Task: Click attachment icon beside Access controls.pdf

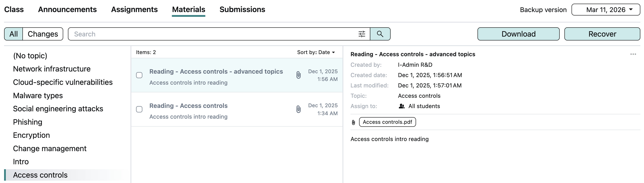Action: click(x=353, y=122)
